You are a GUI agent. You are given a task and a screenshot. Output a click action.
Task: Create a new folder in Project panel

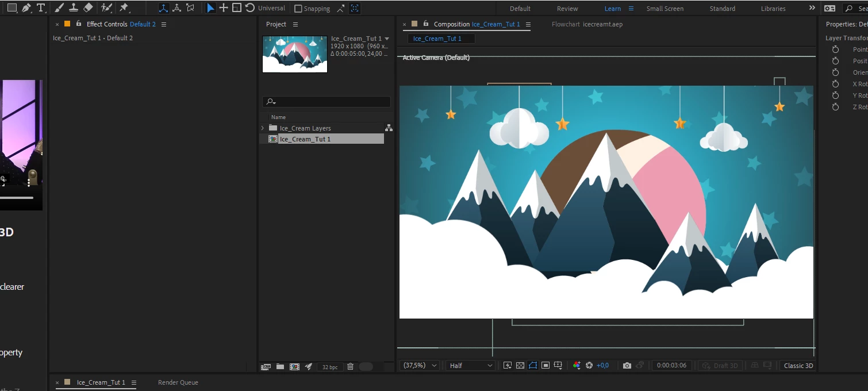click(280, 366)
